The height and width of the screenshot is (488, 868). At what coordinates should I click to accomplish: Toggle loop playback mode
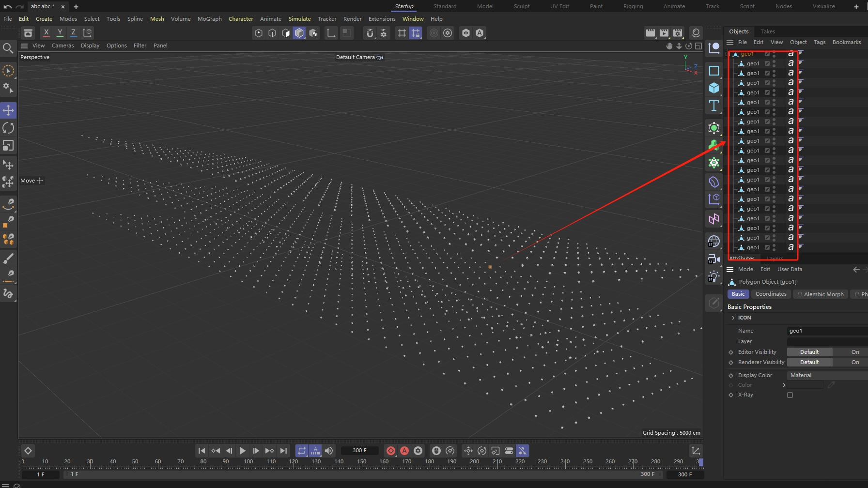click(x=301, y=451)
